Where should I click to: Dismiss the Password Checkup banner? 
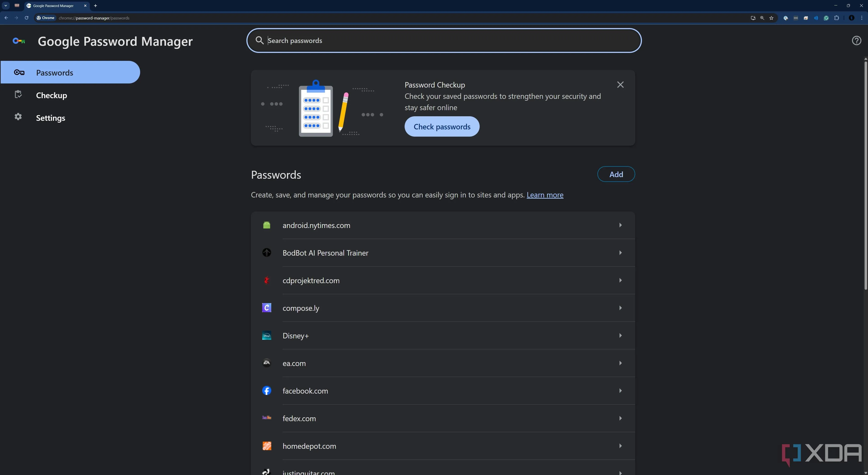pos(620,85)
